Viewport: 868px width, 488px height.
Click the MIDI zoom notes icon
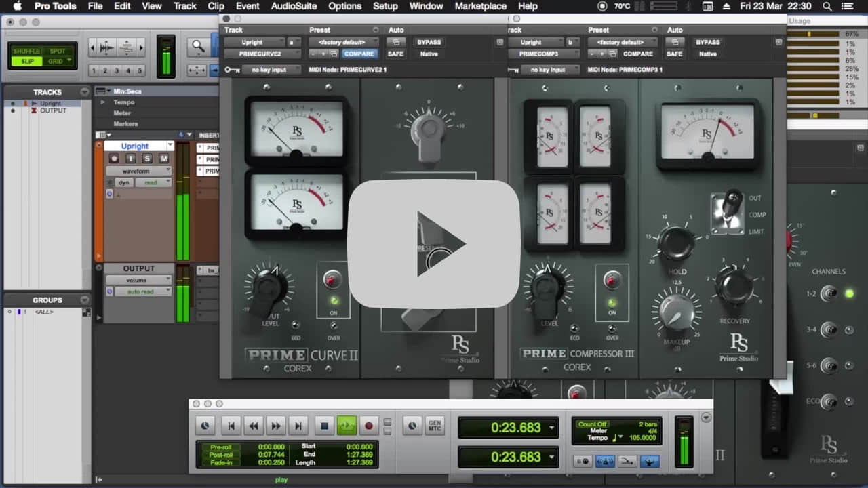click(126, 47)
